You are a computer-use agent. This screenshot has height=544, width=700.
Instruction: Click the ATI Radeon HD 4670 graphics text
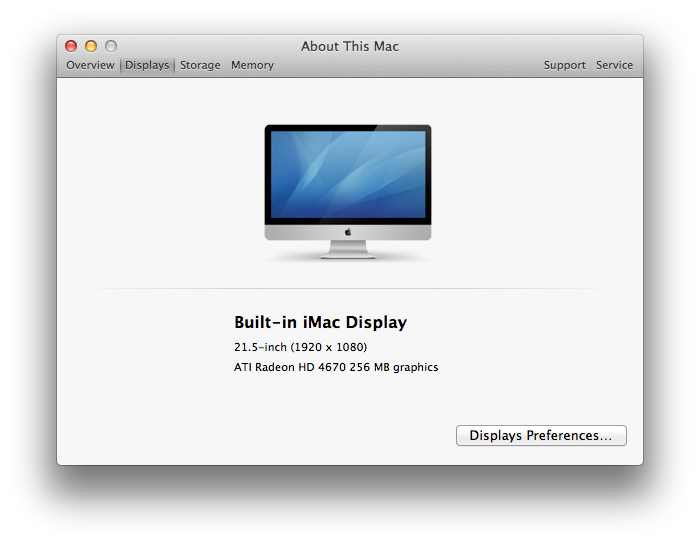(335, 367)
